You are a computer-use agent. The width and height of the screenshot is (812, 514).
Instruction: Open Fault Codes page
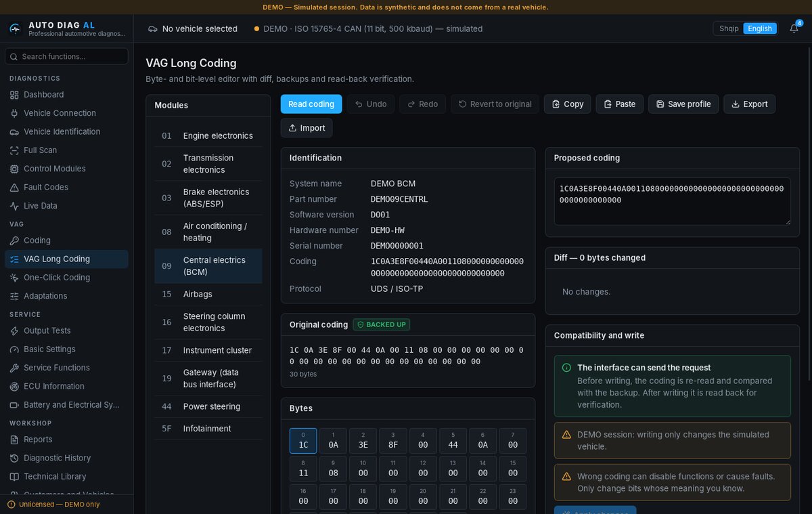click(x=66, y=187)
